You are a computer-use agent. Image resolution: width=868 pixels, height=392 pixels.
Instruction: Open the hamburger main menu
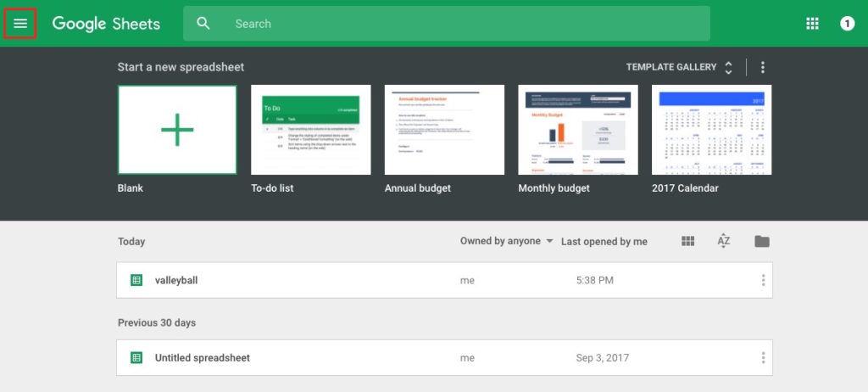pyautogui.click(x=20, y=23)
